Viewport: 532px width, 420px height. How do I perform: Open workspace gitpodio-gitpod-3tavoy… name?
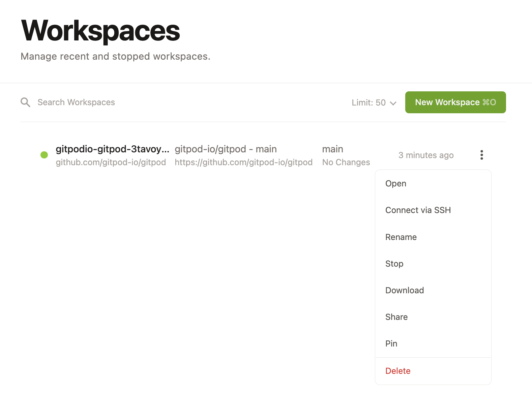point(113,149)
